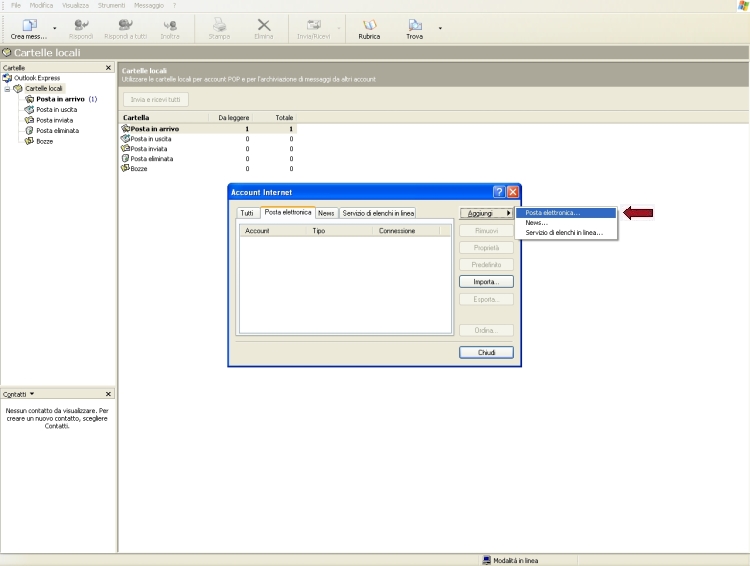The image size is (750, 566).
Task: Select Posta in arrivo row in list
Action: pos(208,129)
